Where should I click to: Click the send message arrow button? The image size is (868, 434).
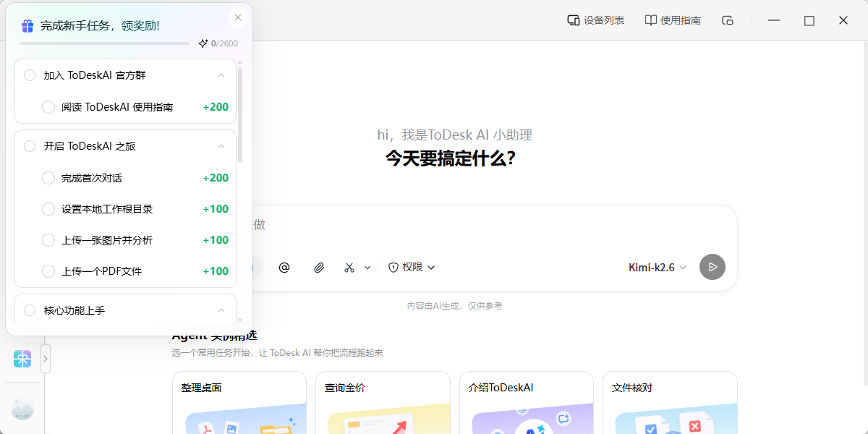coord(712,267)
